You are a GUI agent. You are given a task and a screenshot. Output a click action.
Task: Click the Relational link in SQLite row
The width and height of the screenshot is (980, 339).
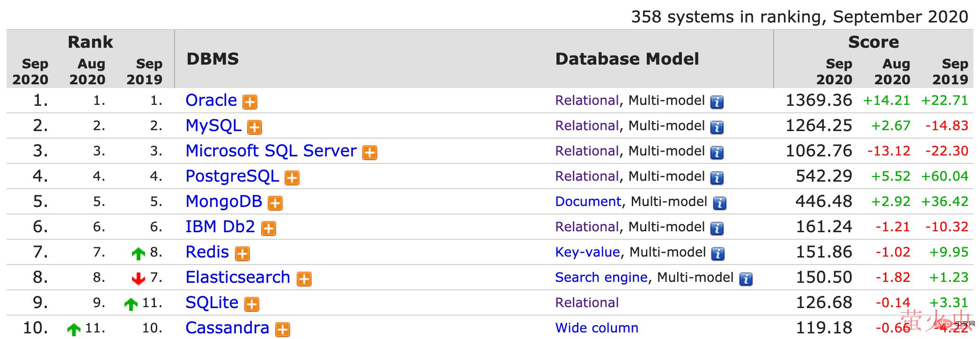[x=587, y=302]
